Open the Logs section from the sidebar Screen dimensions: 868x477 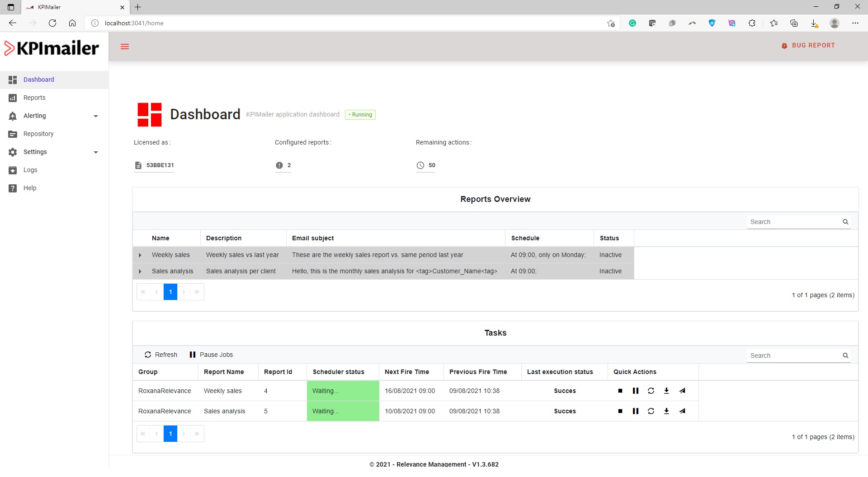point(31,170)
